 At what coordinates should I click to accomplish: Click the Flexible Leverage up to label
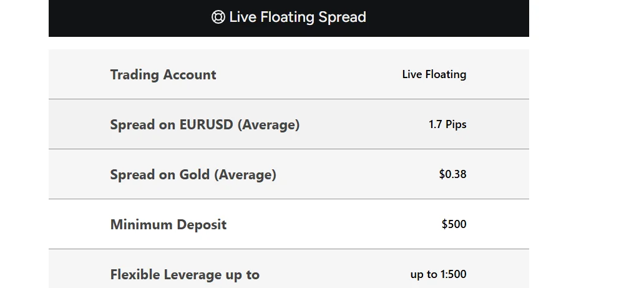click(x=185, y=275)
